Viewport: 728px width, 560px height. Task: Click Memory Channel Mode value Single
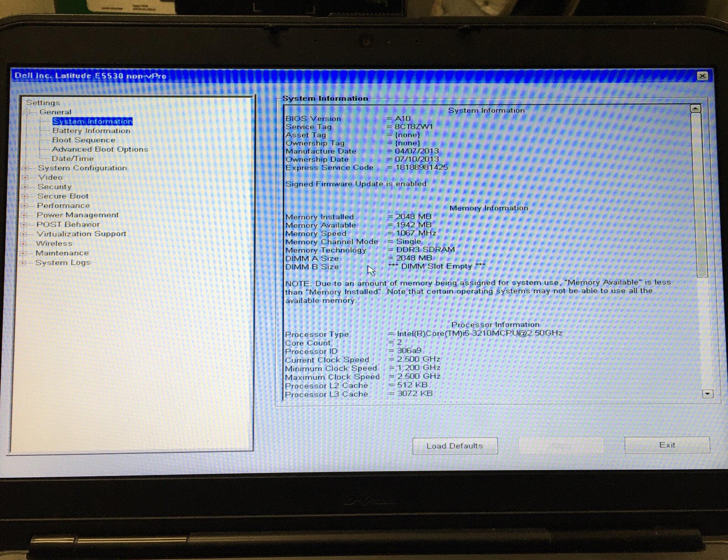pos(409,241)
